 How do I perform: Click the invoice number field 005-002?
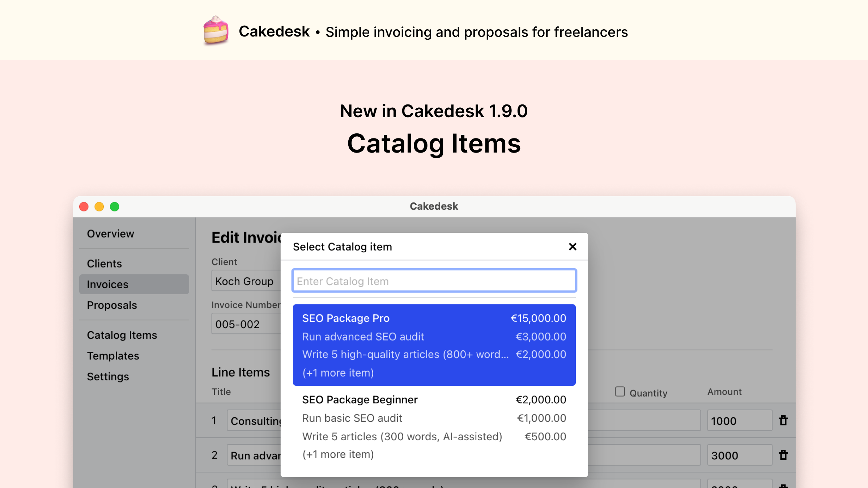pyautogui.click(x=246, y=324)
